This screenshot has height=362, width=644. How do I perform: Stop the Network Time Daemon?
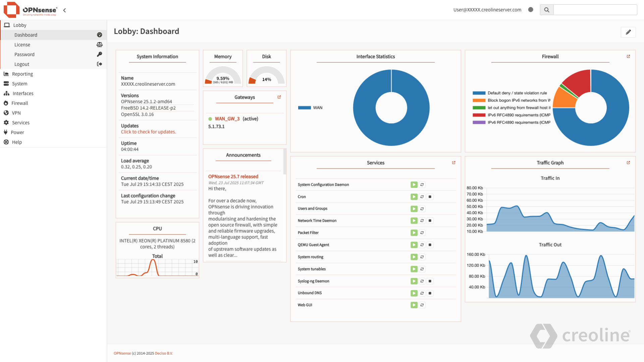pos(430,221)
